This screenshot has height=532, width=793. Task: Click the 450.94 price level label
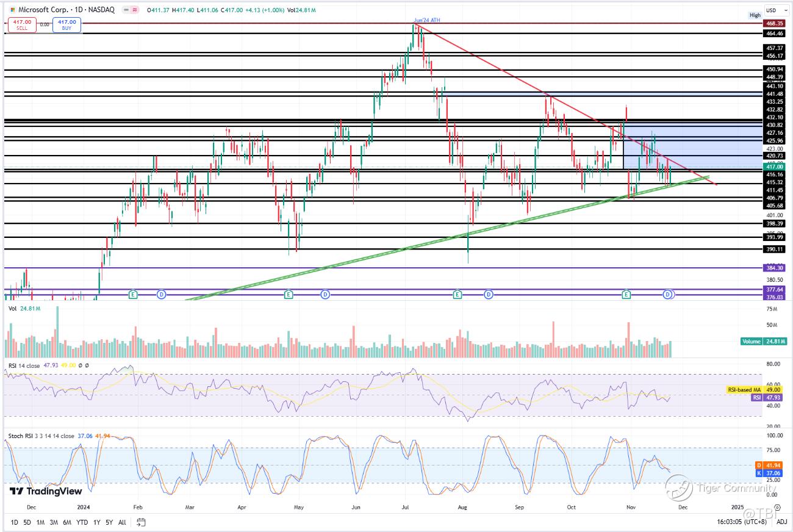click(x=775, y=70)
